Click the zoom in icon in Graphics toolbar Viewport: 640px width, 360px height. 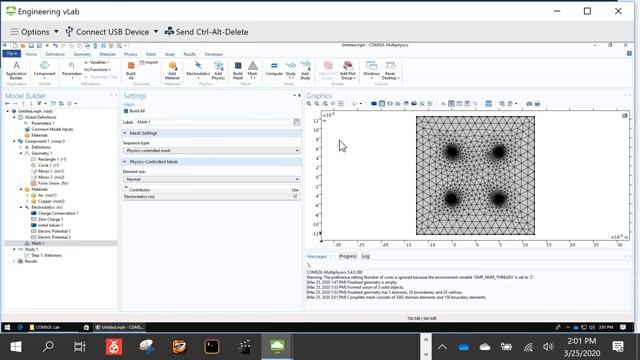click(x=309, y=104)
